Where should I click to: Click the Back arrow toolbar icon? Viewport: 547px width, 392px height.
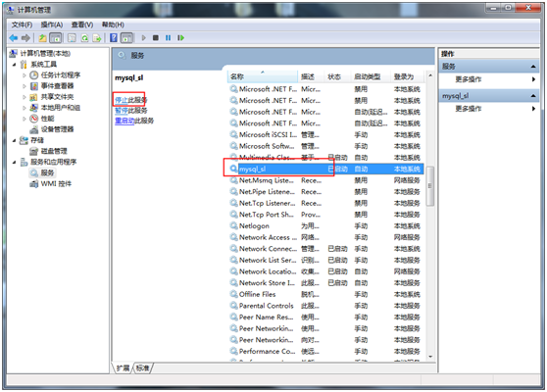point(14,38)
